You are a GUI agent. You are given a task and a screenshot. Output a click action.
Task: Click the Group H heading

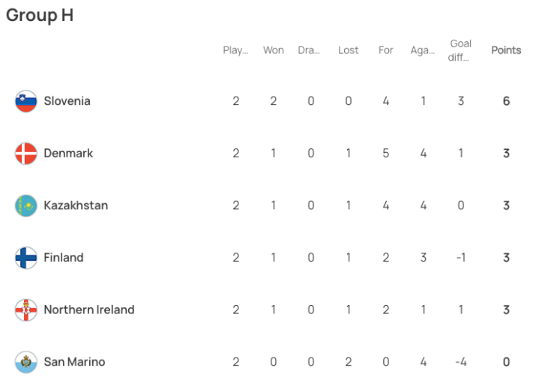tap(40, 16)
